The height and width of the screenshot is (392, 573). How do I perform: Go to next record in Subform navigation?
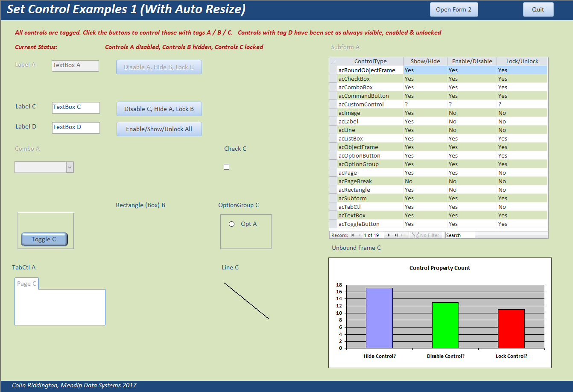[x=389, y=235]
